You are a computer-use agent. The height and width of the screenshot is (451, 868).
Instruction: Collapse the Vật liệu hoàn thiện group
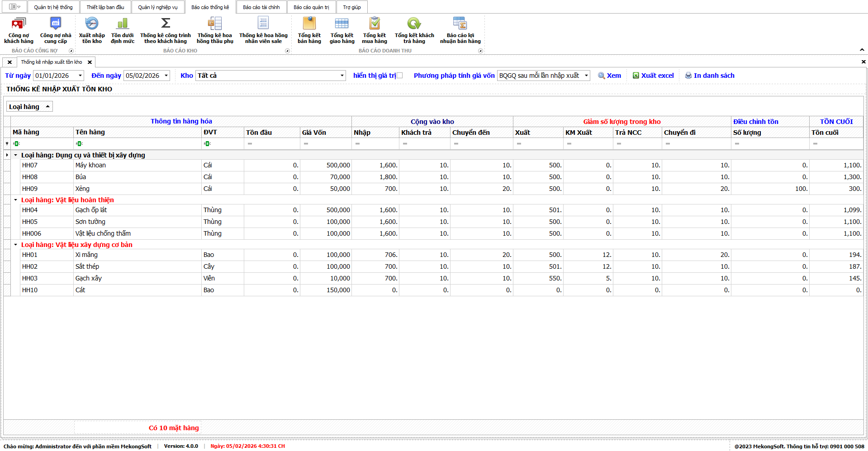[x=15, y=200]
